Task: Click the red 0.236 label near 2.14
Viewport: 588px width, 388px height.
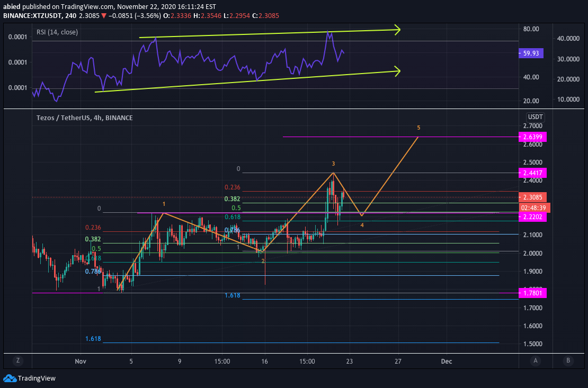Action: (93, 228)
